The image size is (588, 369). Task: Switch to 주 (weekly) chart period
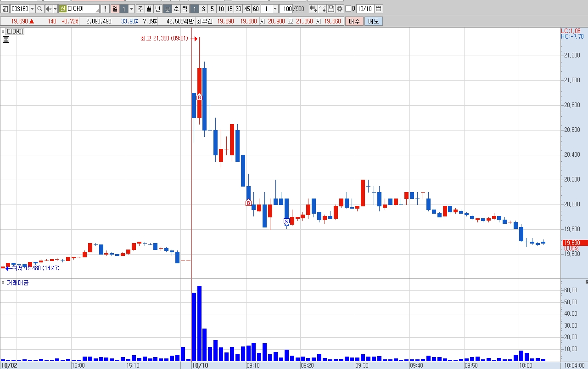pos(140,9)
